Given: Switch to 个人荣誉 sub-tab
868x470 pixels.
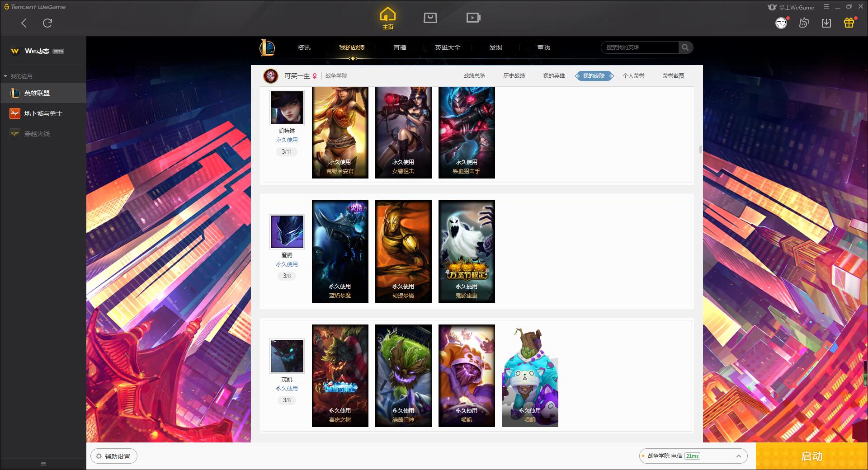Looking at the screenshot, I should click(x=633, y=76).
